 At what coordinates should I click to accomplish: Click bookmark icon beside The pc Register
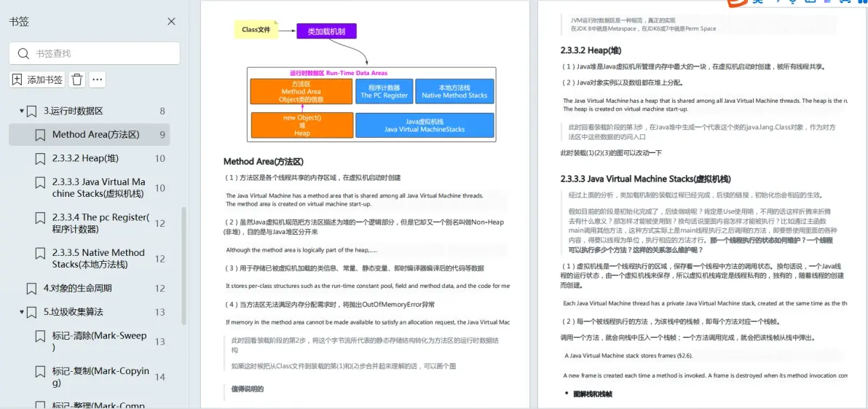click(x=40, y=218)
